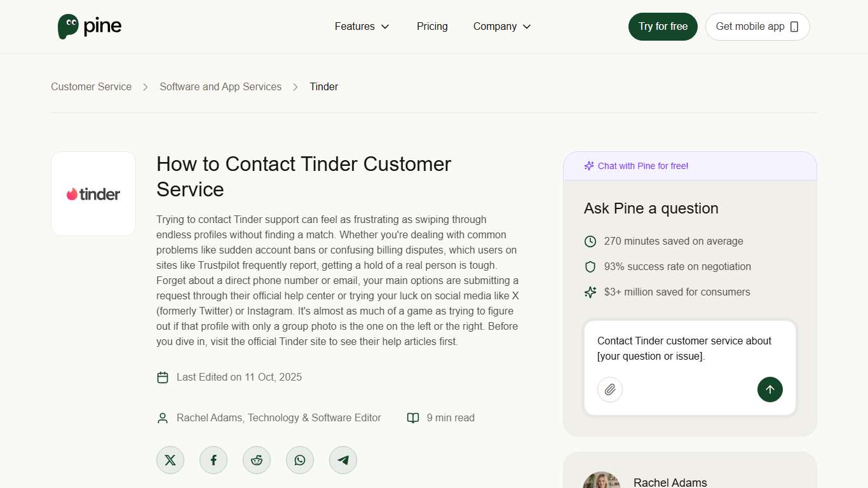Attach a file using the paperclip icon

click(609, 390)
